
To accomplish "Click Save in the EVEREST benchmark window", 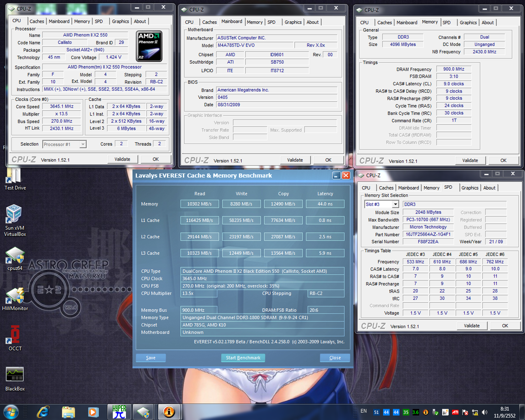I will coord(151,358).
